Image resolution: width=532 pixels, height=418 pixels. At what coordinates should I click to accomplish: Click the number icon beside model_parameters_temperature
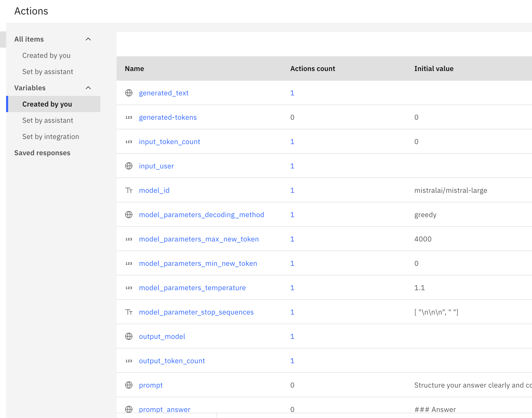coord(129,288)
